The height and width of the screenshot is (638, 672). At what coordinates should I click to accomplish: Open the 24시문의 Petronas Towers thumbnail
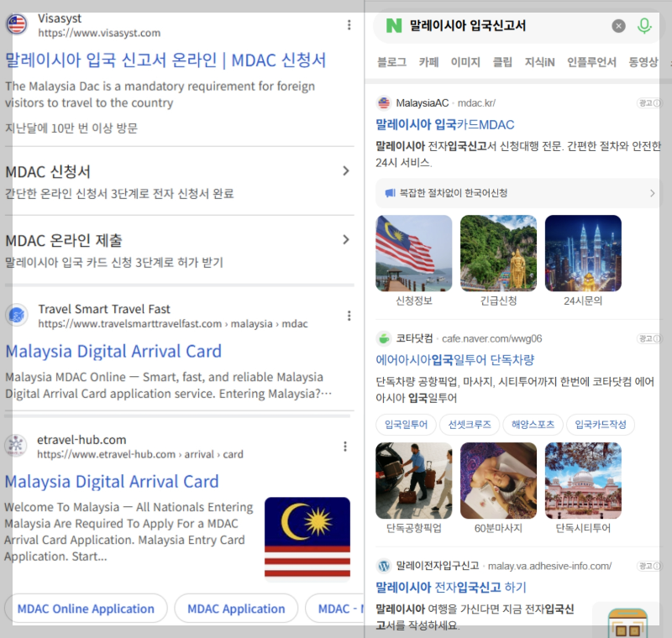pos(583,253)
